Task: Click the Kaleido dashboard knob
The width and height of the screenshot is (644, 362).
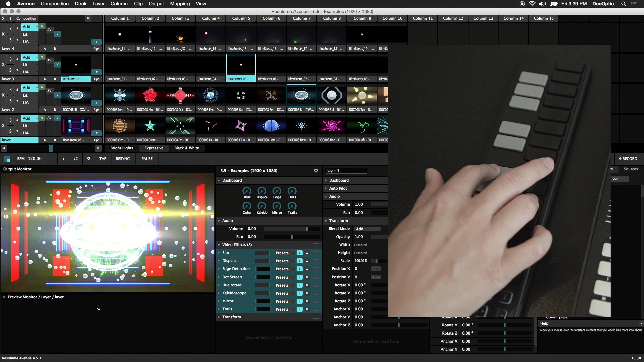Action: 262,206
